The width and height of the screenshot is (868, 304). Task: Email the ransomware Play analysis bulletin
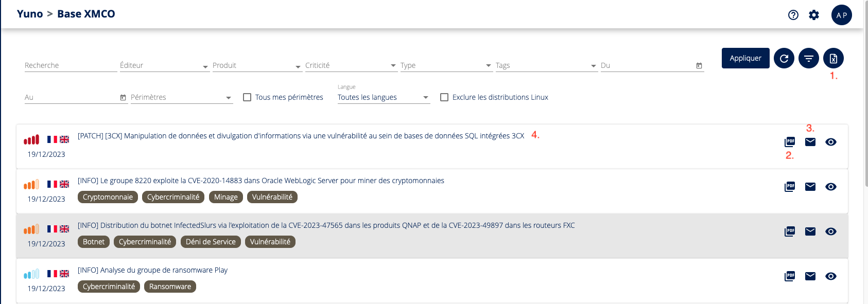point(810,276)
